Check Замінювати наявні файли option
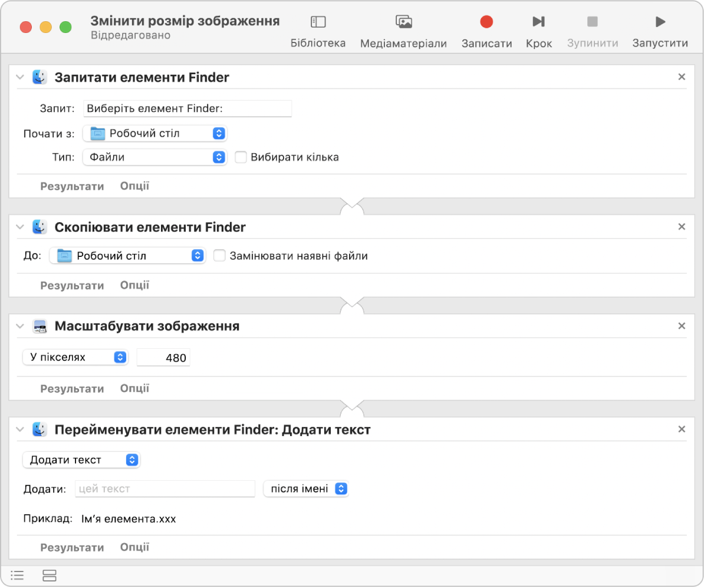 coord(219,256)
